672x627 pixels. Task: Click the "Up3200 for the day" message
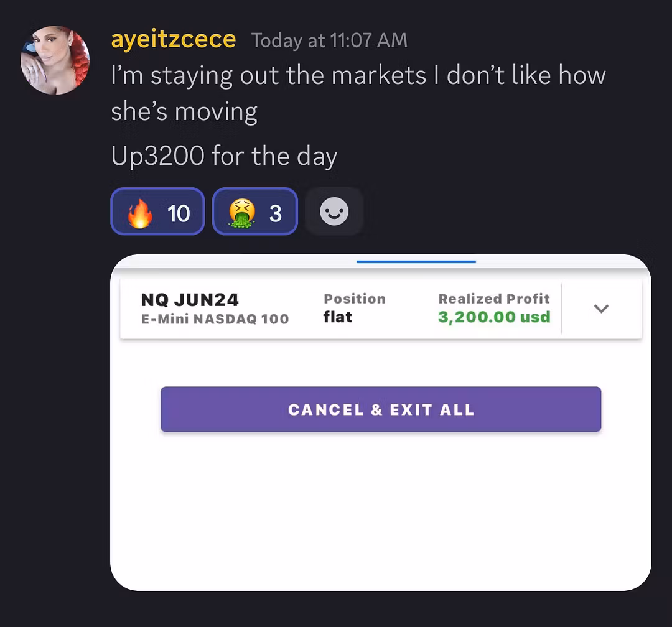pos(224,156)
